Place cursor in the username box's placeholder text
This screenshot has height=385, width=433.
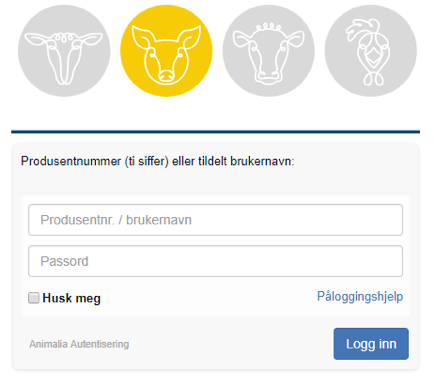[116, 220]
